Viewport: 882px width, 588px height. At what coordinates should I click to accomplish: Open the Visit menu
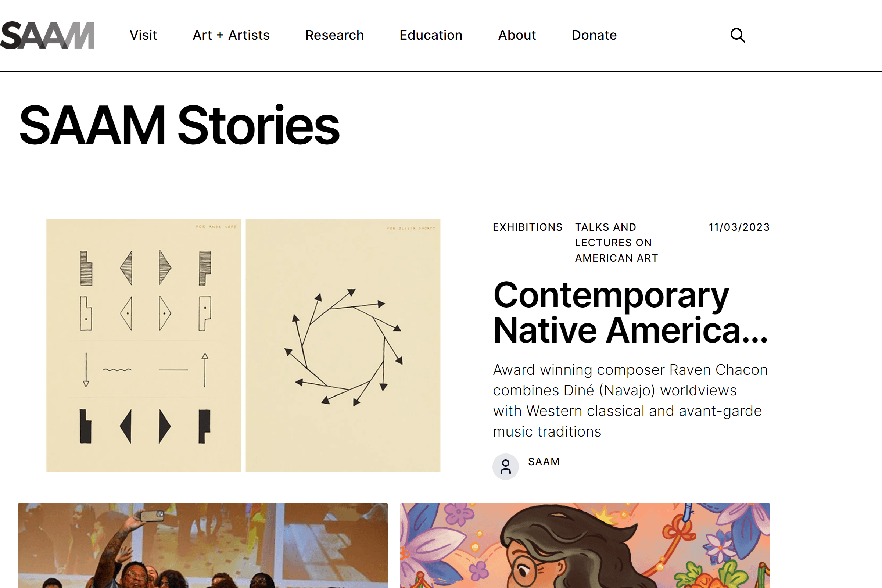click(x=143, y=35)
